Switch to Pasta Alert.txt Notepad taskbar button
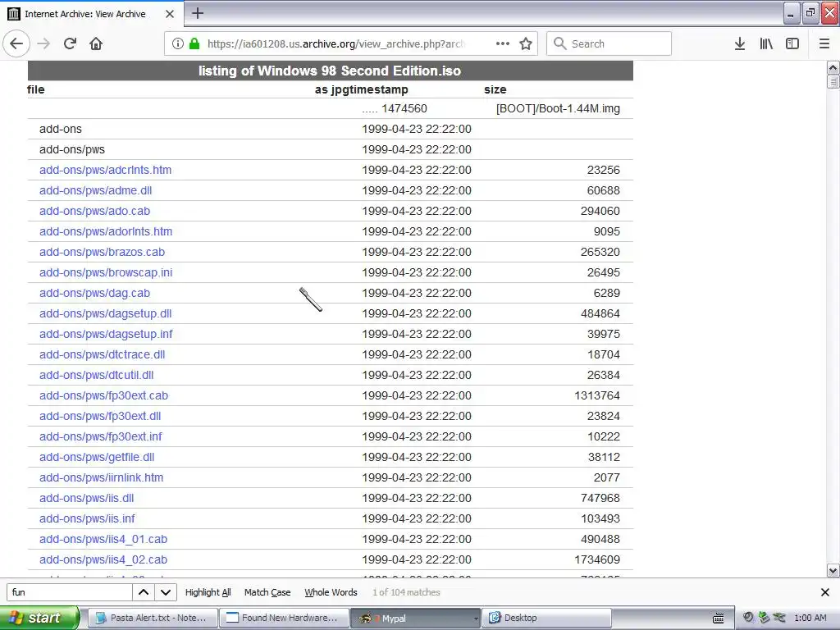 click(152, 618)
